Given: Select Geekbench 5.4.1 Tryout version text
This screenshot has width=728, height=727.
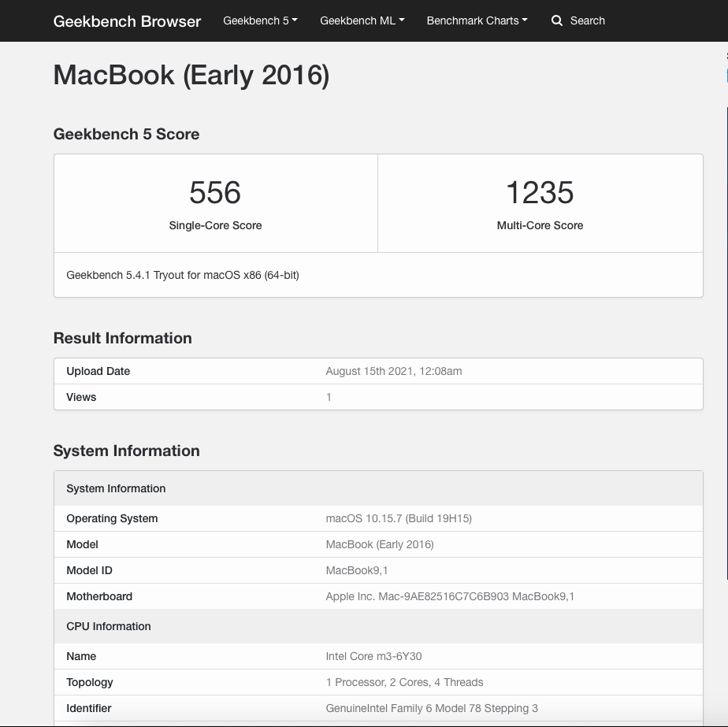Looking at the screenshot, I should (x=183, y=276).
